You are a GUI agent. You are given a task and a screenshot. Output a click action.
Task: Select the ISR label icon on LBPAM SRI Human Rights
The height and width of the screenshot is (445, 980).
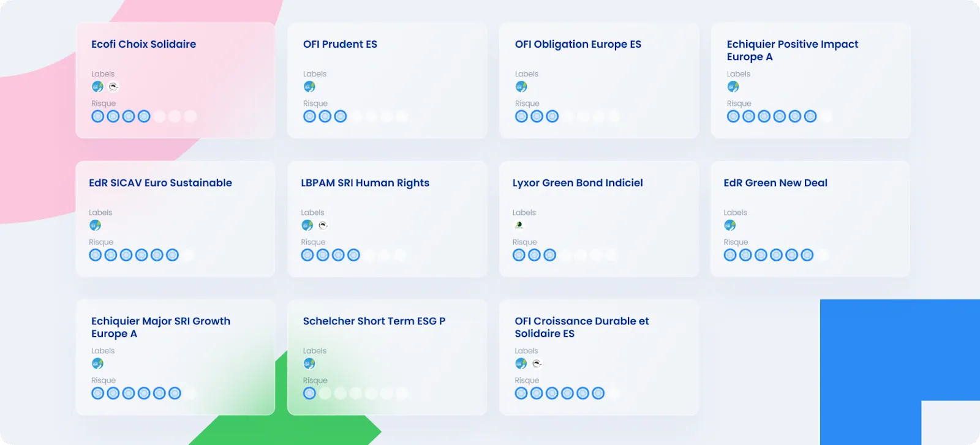(307, 225)
